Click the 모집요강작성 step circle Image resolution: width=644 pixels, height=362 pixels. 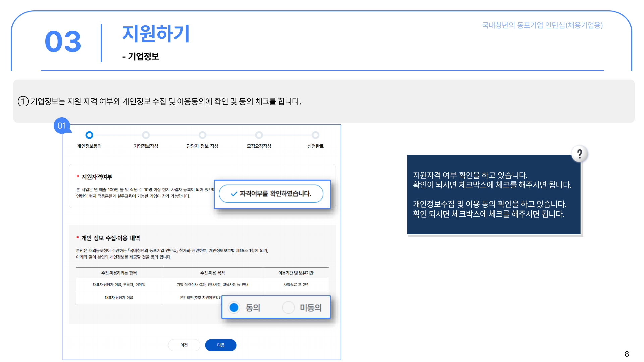click(x=259, y=135)
